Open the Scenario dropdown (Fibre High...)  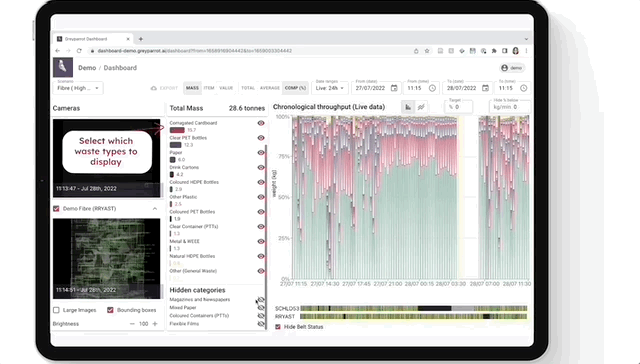(x=78, y=88)
